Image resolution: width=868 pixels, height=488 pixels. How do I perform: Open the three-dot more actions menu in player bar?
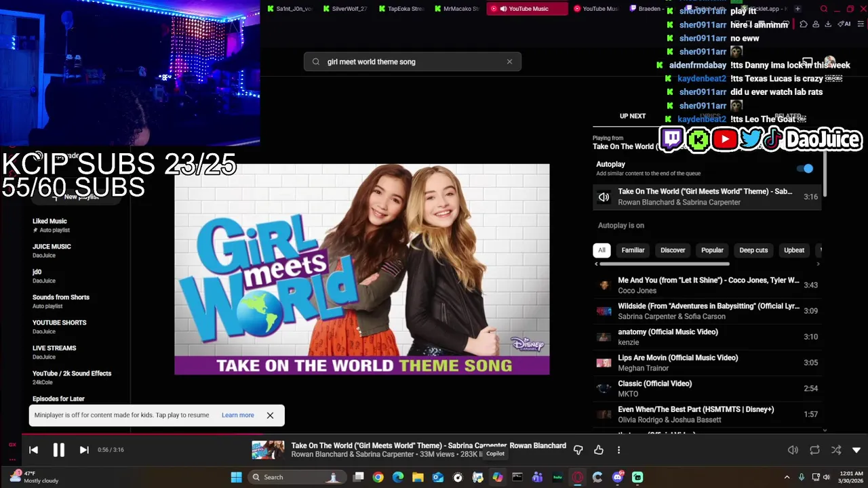click(x=618, y=450)
